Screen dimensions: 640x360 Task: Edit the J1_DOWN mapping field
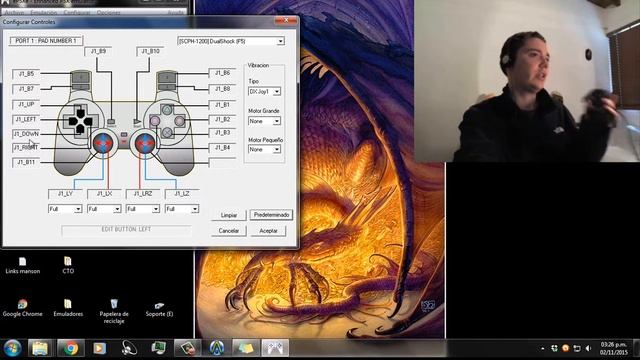coord(26,134)
